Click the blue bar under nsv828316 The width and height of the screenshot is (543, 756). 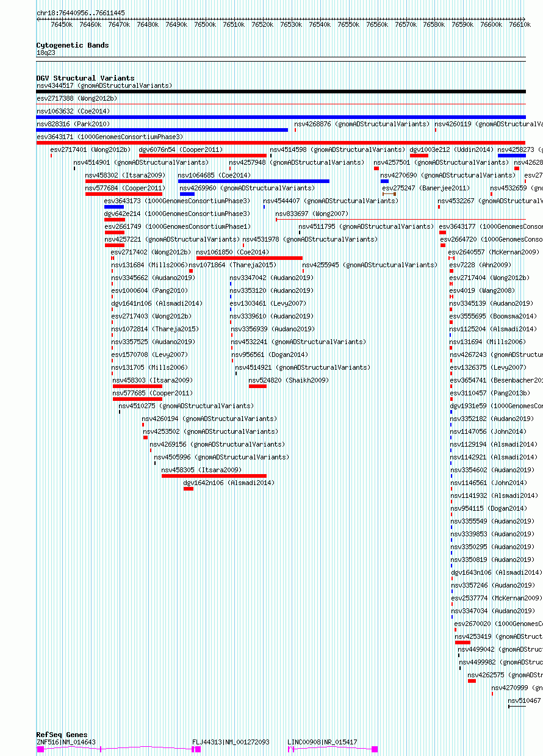(162, 130)
